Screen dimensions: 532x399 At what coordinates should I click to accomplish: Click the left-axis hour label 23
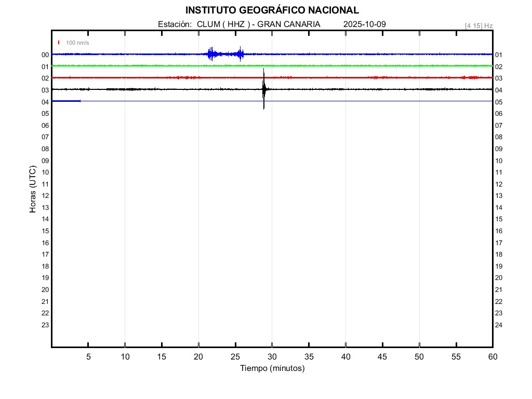tap(45, 325)
